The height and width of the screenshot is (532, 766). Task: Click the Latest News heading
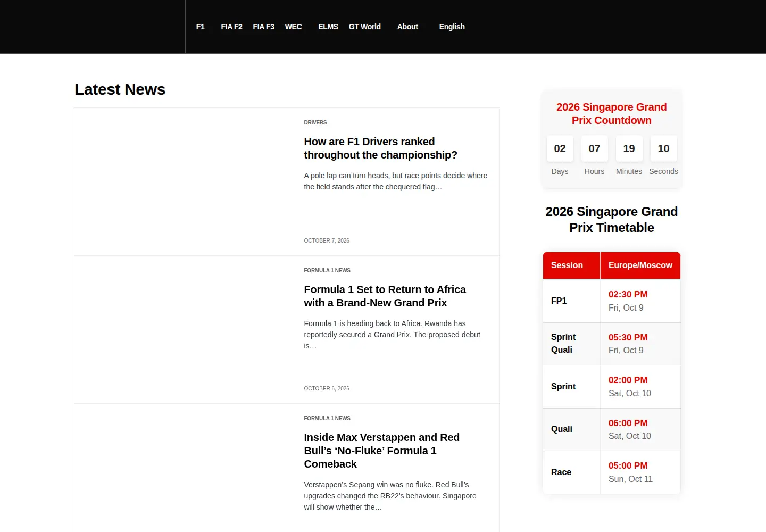click(x=120, y=89)
